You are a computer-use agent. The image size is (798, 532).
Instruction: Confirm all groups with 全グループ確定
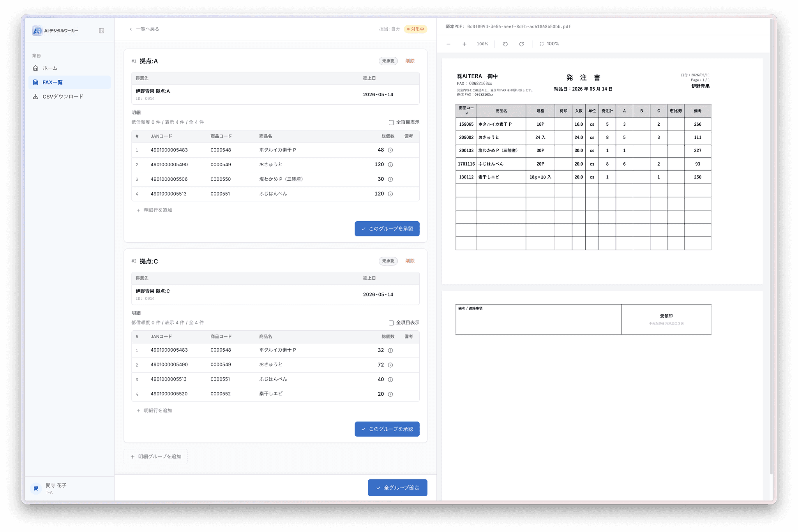397,488
